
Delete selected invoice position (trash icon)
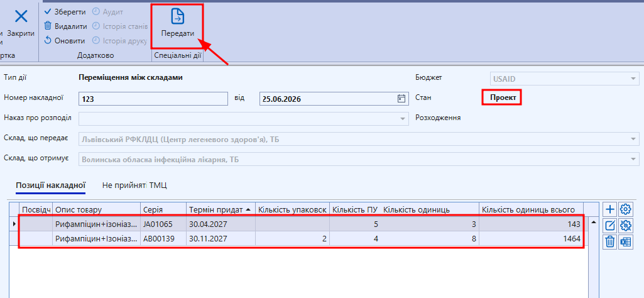click(610, 241)
